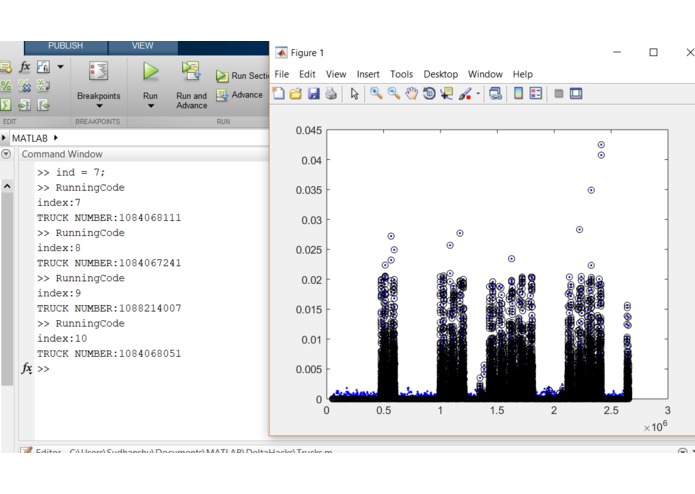Viewport: 695px width, 494px height.
Task: Open the Window menu in Figure 1
Action: pos(485,74)
